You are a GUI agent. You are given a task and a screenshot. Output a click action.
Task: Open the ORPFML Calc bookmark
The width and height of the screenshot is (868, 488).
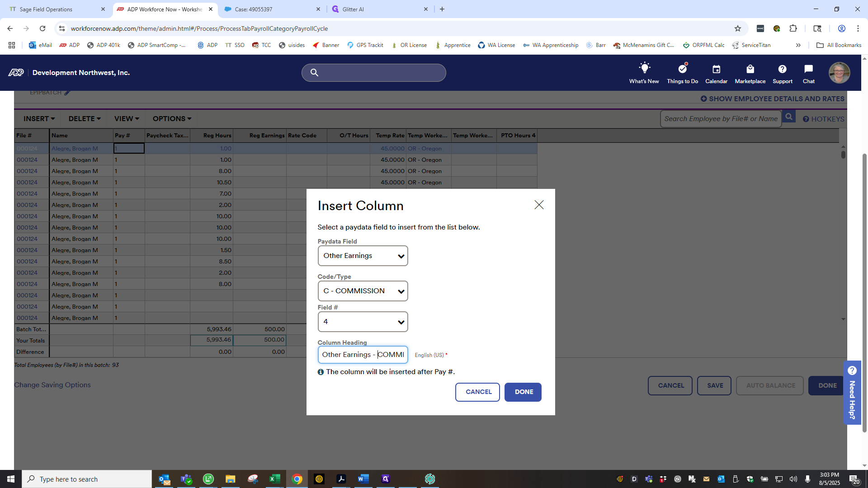coord(704,45)
